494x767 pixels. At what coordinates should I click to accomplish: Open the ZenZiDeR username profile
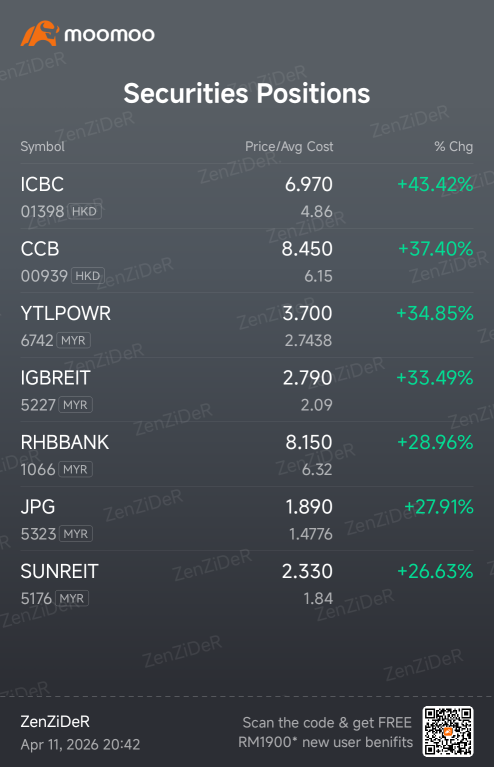tap(55, 722)
